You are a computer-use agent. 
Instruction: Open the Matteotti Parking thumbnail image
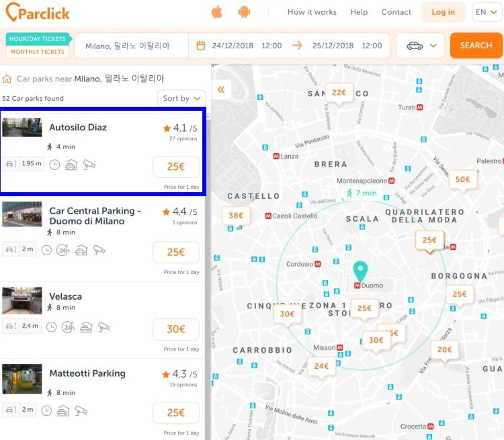click(x=22, y=379)
